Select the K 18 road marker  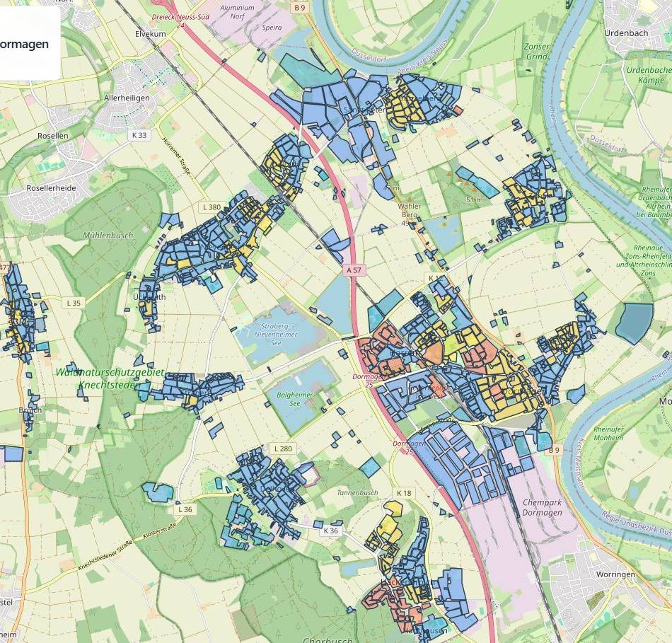[x=404, y=492]
